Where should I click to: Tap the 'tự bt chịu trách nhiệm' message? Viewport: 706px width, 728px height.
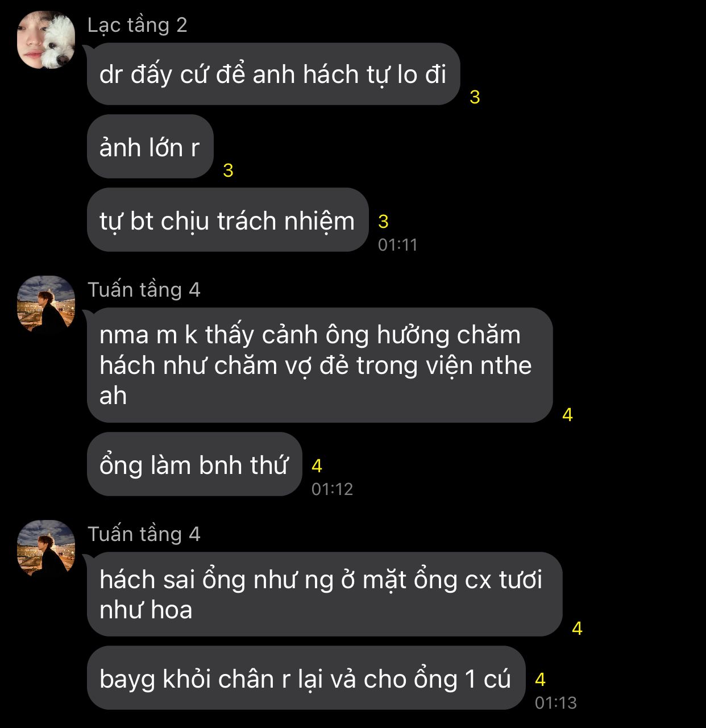(x=227, y=221)
